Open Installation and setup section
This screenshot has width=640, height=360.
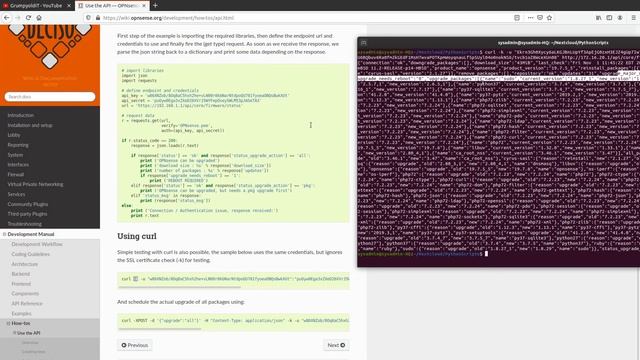click(x=30, y=125)
